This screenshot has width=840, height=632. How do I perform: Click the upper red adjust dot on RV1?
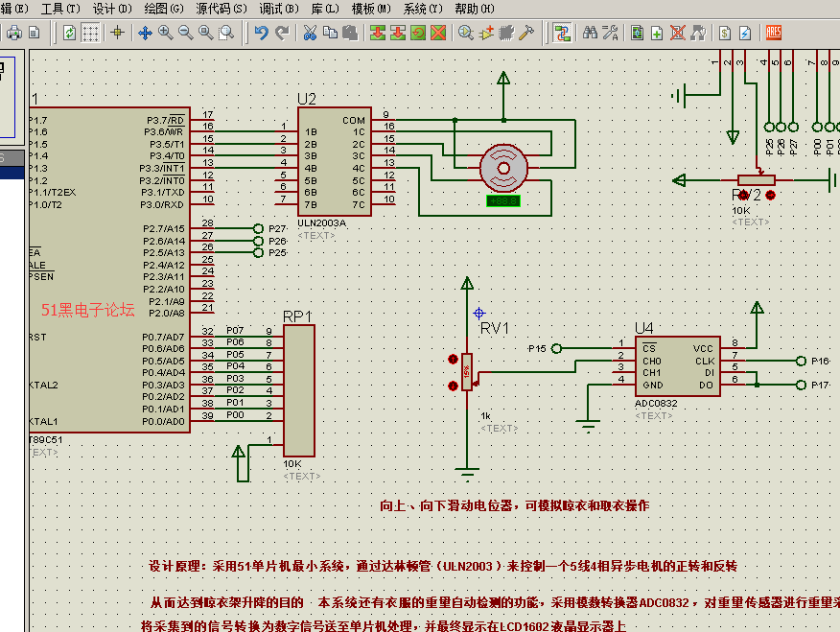point(453,359)
